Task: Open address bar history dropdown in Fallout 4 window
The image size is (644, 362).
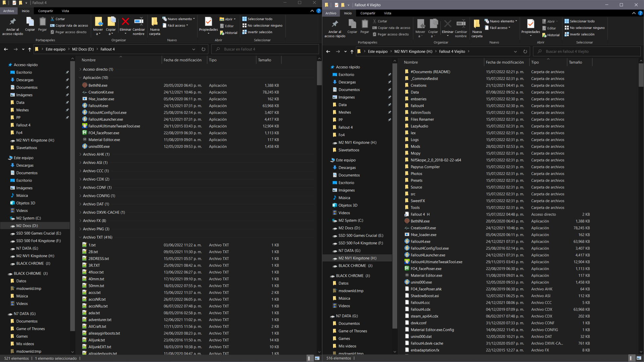Action: (194, 49)
